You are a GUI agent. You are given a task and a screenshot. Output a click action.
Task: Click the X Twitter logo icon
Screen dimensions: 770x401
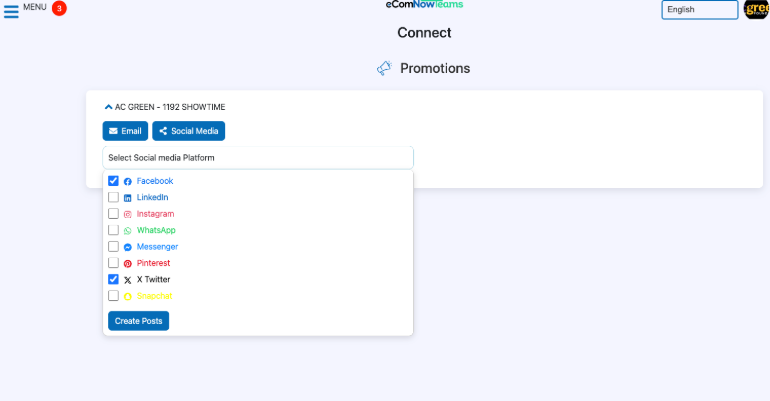point(128,280)
